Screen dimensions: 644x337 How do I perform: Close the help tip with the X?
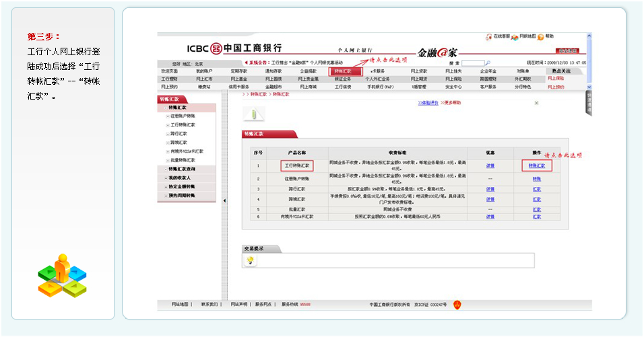coord(536,103)
